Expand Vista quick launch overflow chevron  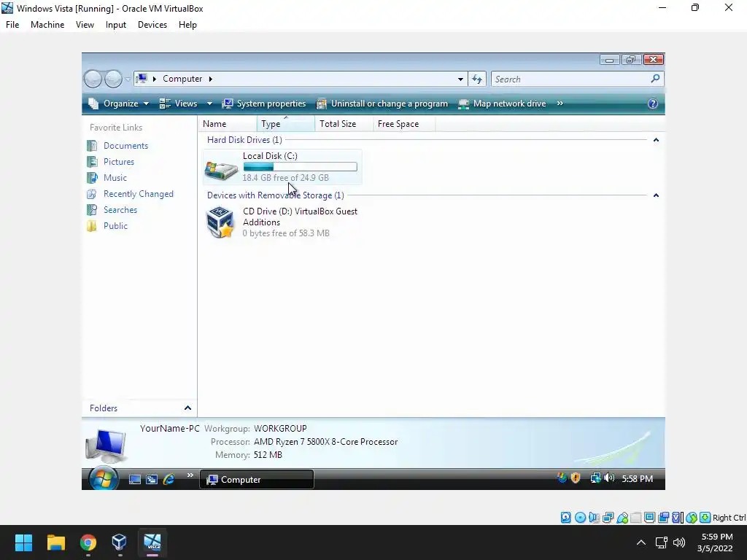(x=190, y=475)
